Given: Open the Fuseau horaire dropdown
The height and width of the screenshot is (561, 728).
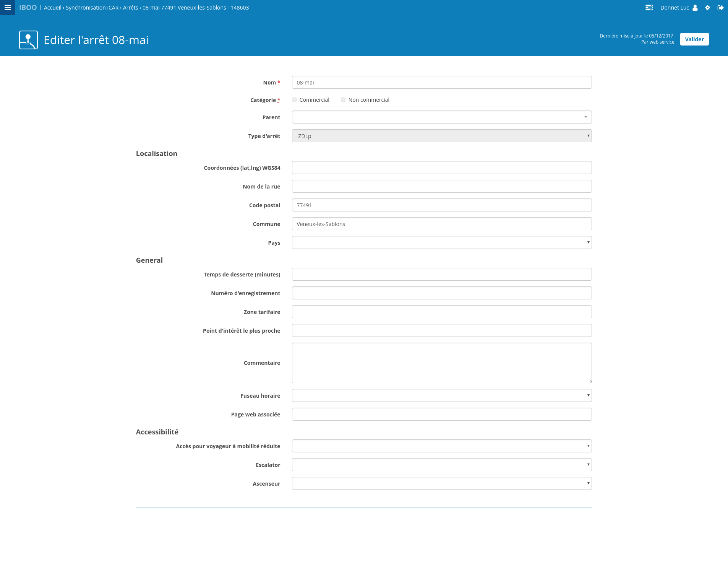Looking at the screenshot, I should click(441, 395).
